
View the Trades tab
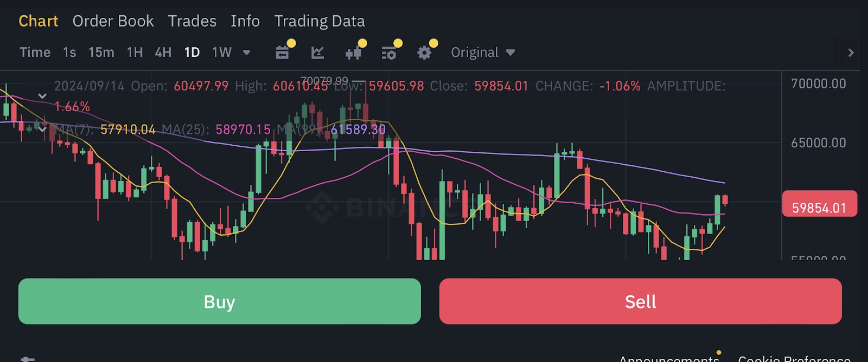coord(192,21)
